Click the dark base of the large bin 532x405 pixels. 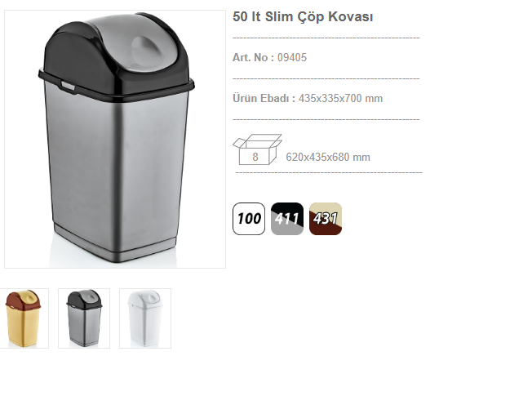115,248
